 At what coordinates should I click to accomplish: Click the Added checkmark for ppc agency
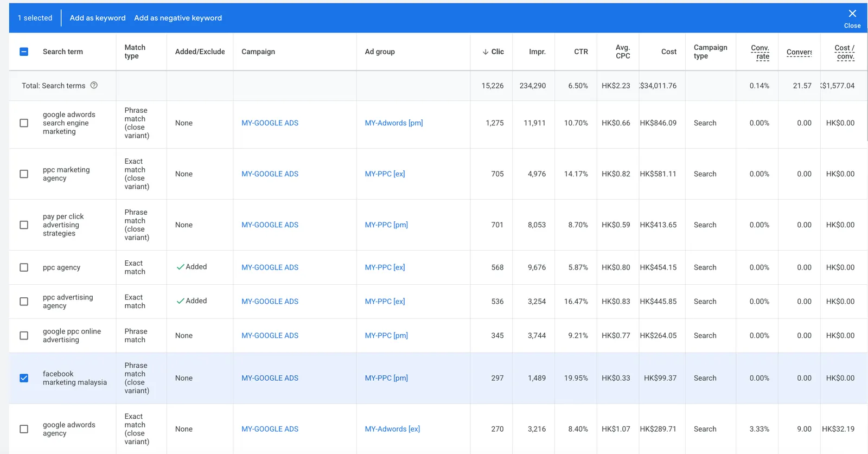coord(181,267)
